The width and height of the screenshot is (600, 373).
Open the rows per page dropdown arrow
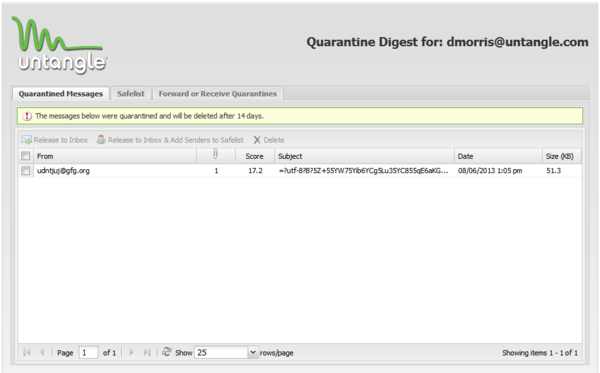point(253,352)
